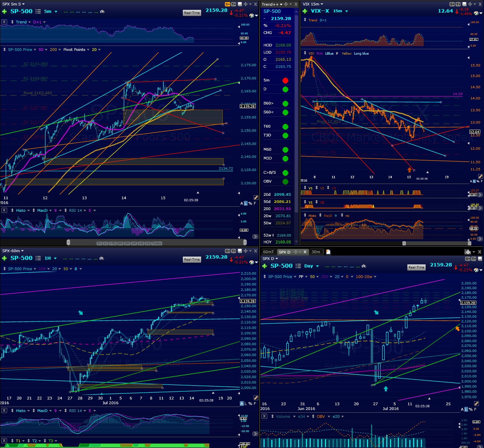Screen dimensions: 484x448
Task: Open the color palette icon in SPX D chart
Action: click(x=476, y=270)
